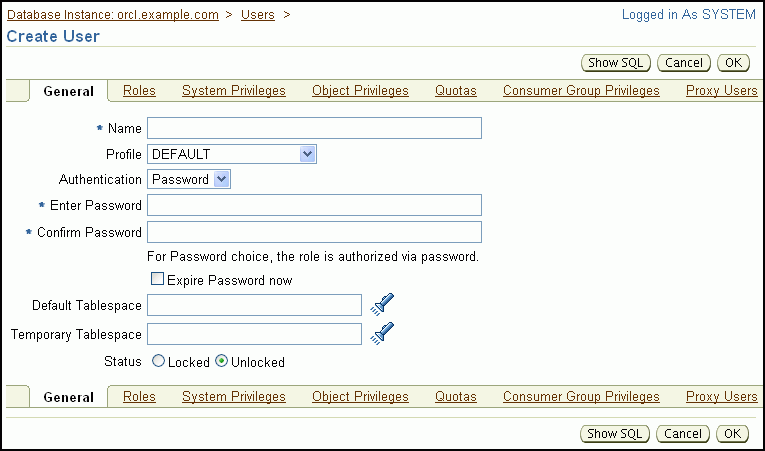Viewport: 765px width, 451px height.
Task: Focus the Name input field
Action: pyautogui.click(x=314, y=128)
